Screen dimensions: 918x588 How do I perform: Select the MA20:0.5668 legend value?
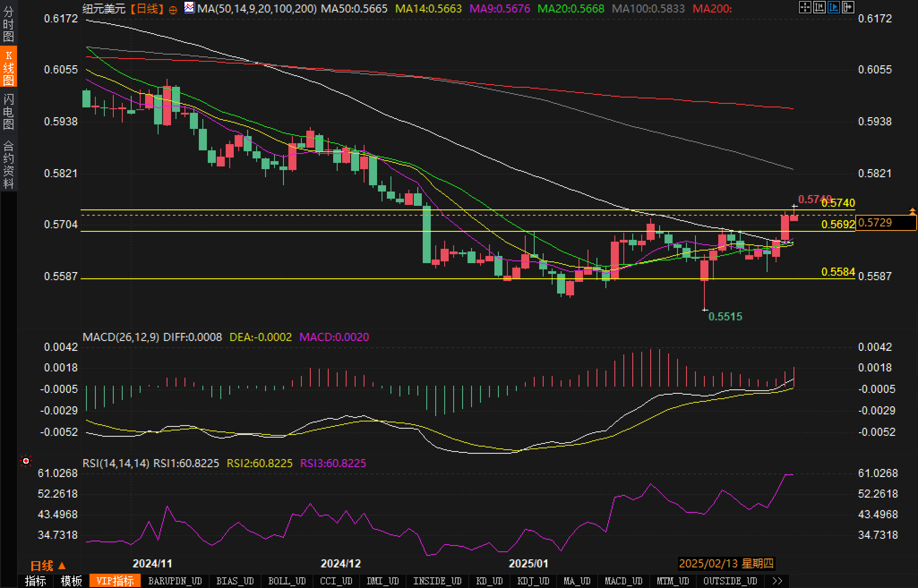(x=571, y=9)
